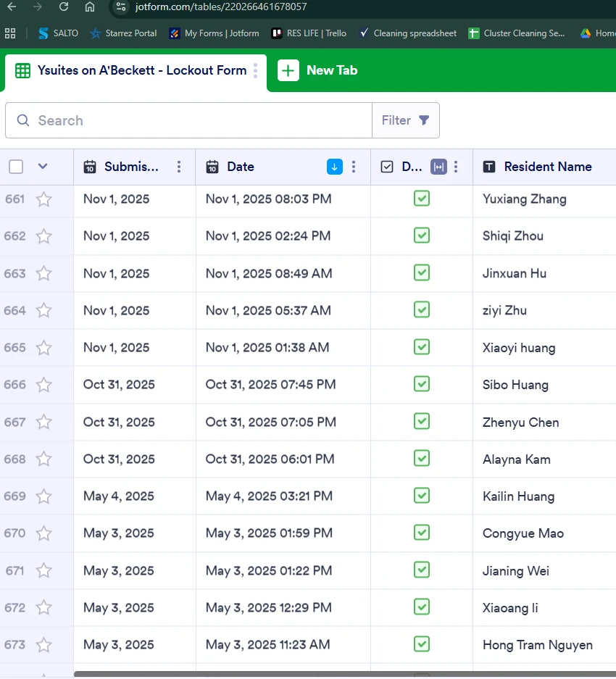Select the cell May 4, 2025 03:21 PM
The image size is (616, 679).
click(x=283, y=496)
